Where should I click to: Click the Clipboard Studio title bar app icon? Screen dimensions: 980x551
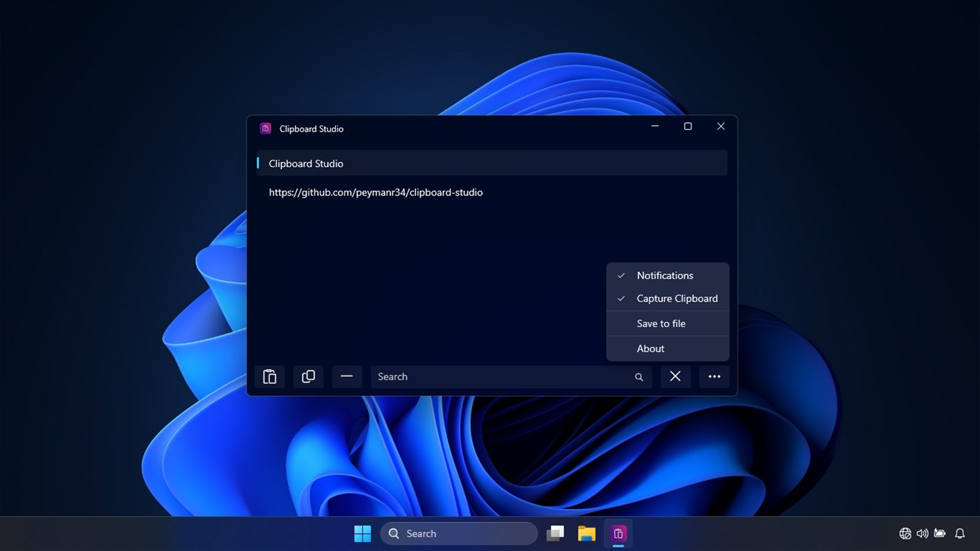click(x=265, y=128)
